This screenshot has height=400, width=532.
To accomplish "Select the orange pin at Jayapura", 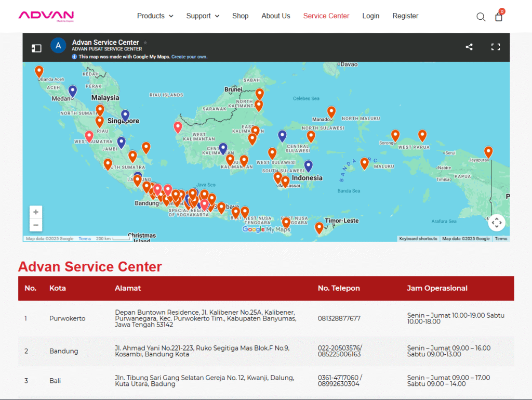I will (x=488, y=153).
